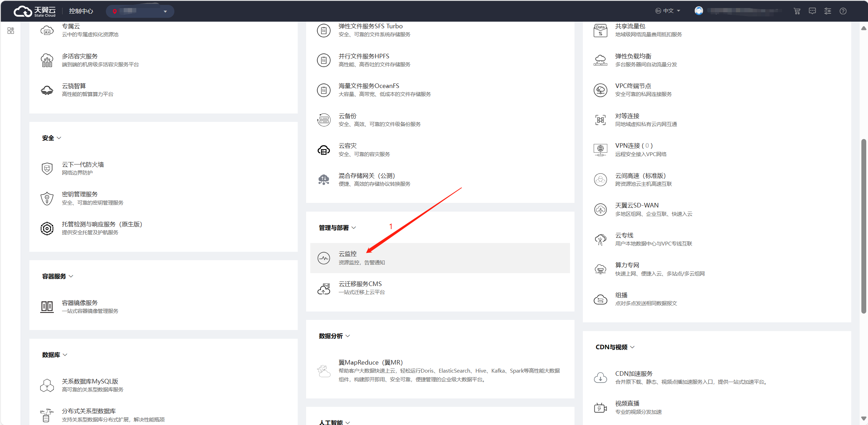This screenshot has width=868, height=425.
Task: Click the 云专线 icon
Action: coord(601,240)
